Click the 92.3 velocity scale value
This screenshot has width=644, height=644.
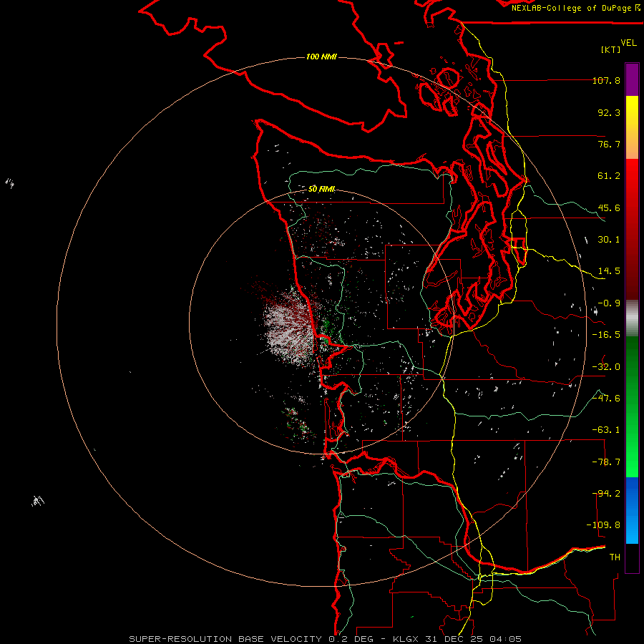609,112
